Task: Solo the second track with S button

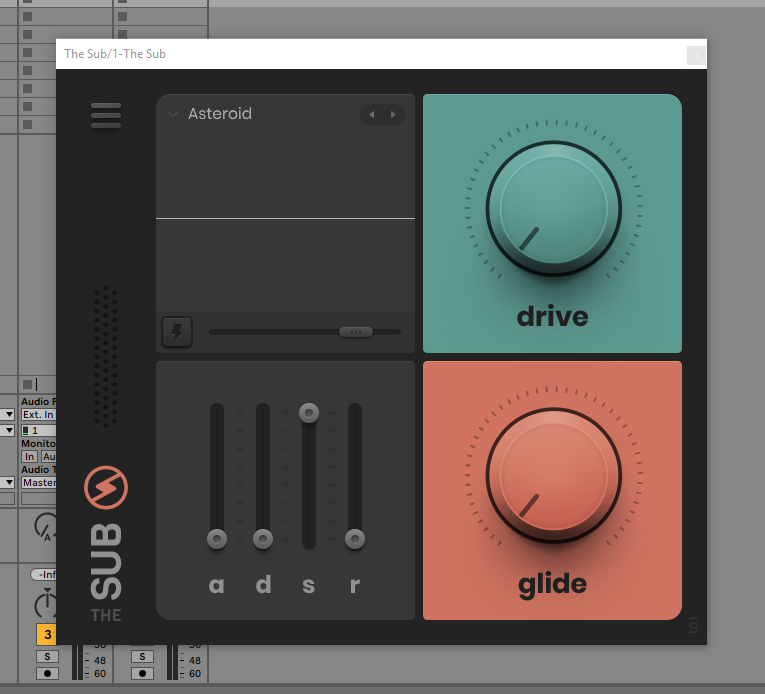Action: pos(142,656)
